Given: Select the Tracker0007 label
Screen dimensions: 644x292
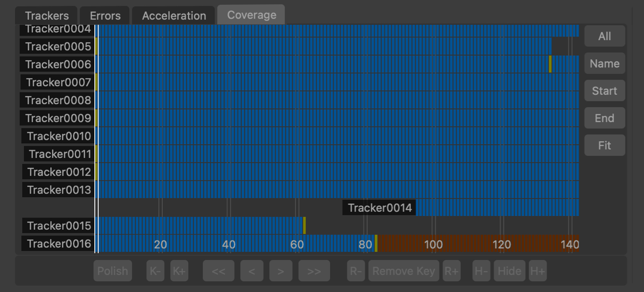Looking at the screenshot, I should [x=57, y=82].
